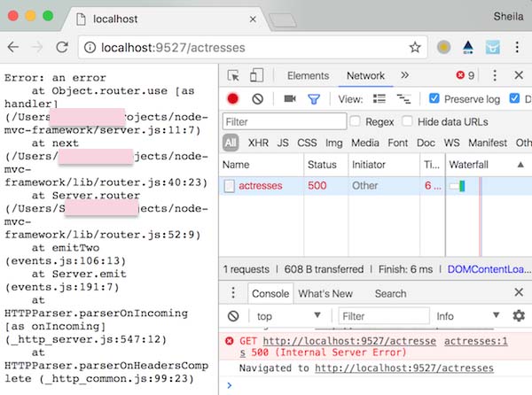This screenshot has height=395, width=532.
Task: Open a new browser tab
Action: coord(283,20)
